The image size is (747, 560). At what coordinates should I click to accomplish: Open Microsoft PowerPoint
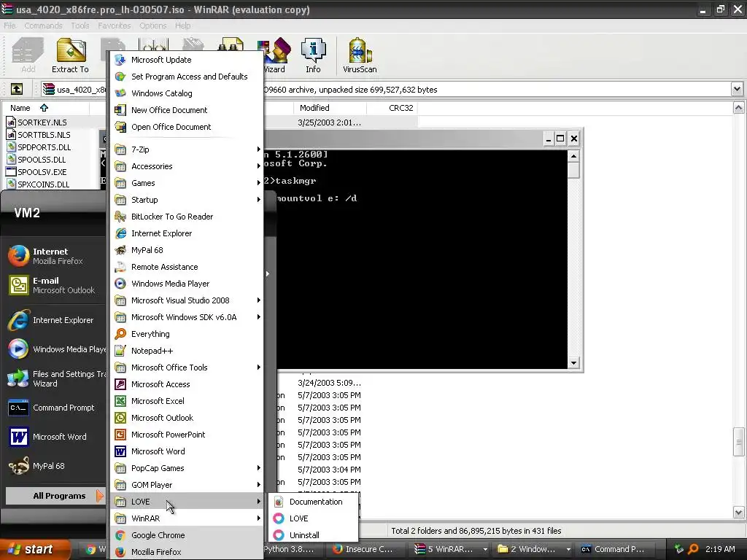point(187,435)
